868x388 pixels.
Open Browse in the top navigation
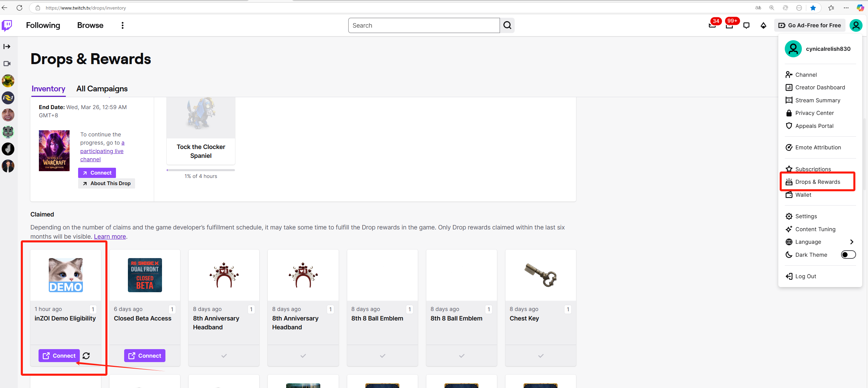[x=90, y=25]
